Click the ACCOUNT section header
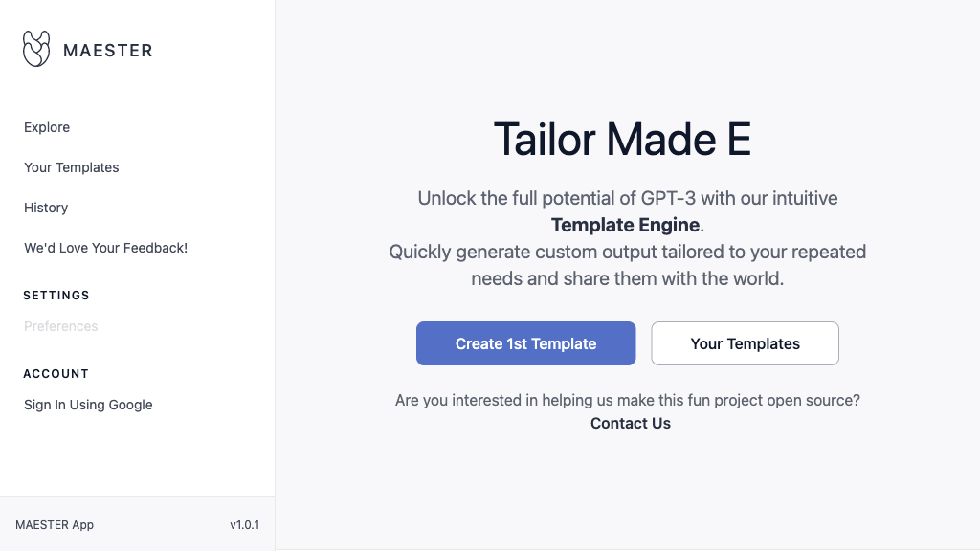 tap(56, 374)
